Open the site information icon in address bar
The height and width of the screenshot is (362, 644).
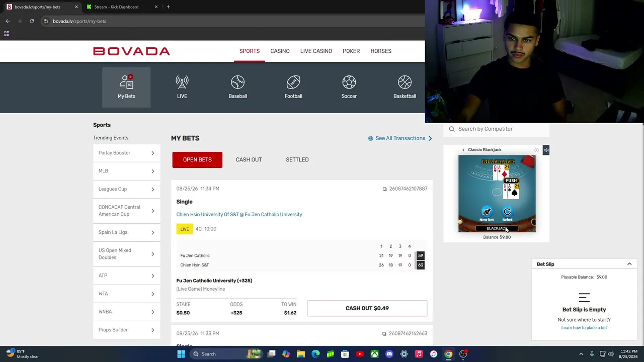click(x=46, y=21)
